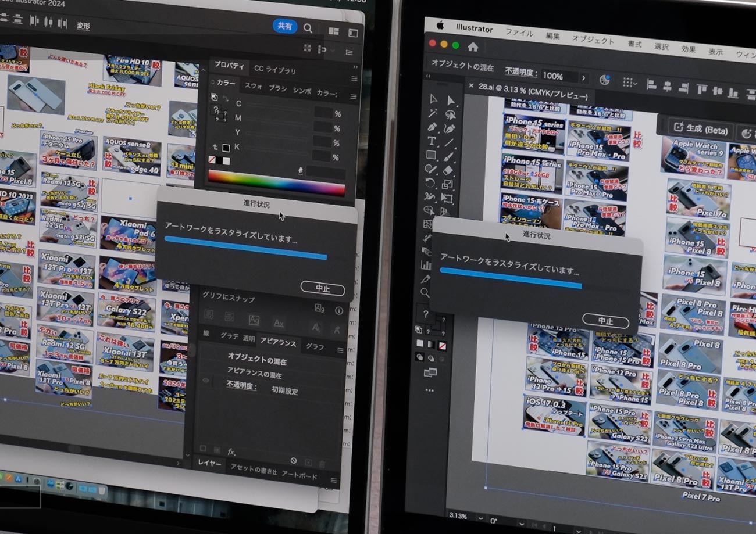Screen dimensions: 756x534
Task: Click the None swatch in Color panel
Action: (212, 159)
